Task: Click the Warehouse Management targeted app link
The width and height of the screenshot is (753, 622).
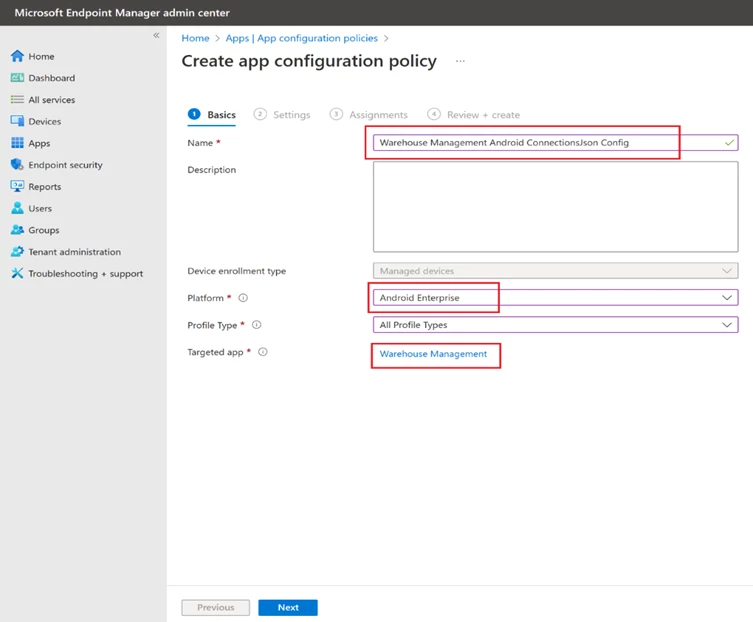Action: (433, 354)
